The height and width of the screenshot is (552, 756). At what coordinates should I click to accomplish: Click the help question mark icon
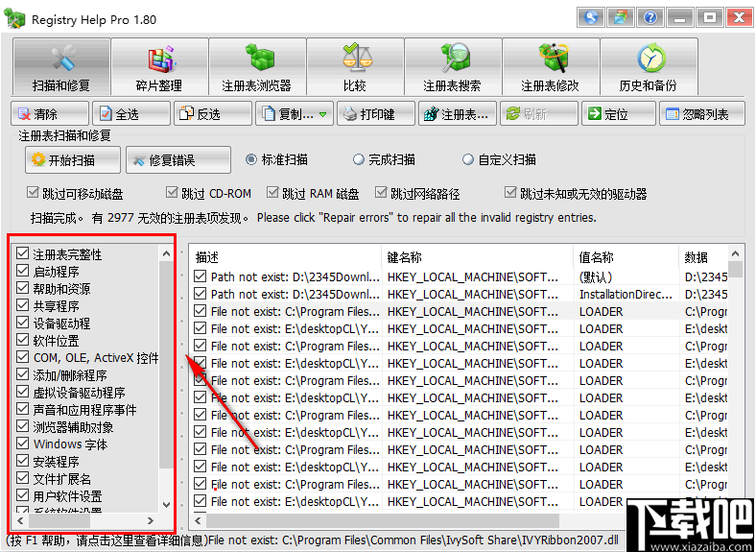point(650,18)
